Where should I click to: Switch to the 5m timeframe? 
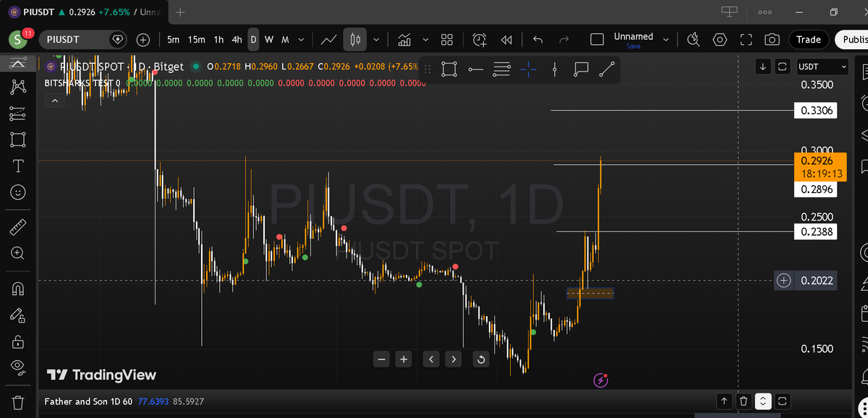(174, 40)
